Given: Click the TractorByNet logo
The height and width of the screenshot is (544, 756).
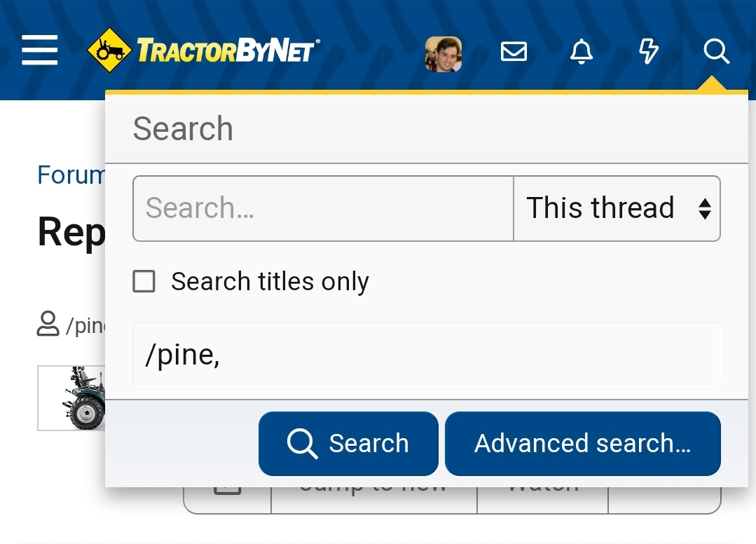Looking at the screenshot, I should click(x=203, y=51).
